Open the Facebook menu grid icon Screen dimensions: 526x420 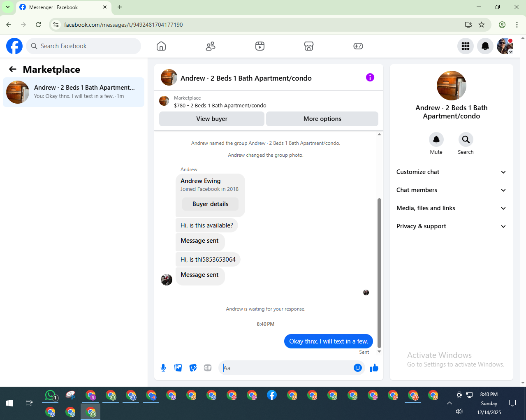click(466, 46)
